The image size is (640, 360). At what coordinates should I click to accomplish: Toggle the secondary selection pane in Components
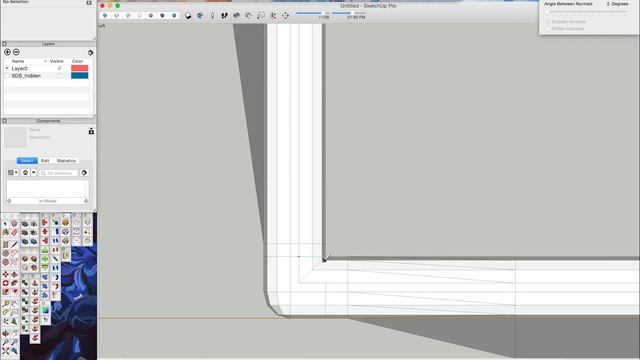click(x=91, y=131)
